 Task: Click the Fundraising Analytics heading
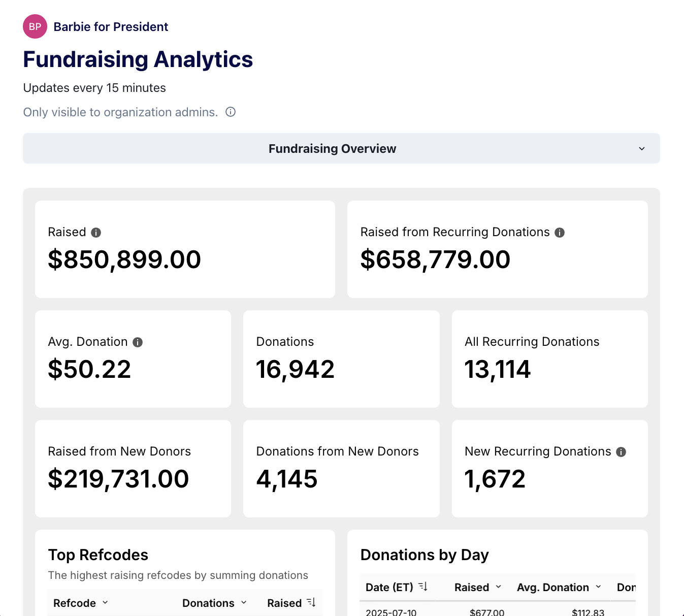click(138, 59)
